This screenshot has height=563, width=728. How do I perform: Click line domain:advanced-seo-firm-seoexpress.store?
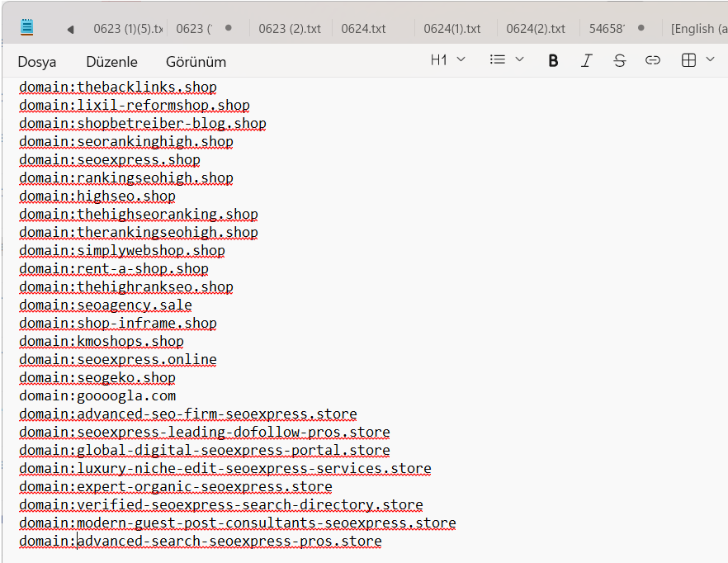(x=188, y=414)
